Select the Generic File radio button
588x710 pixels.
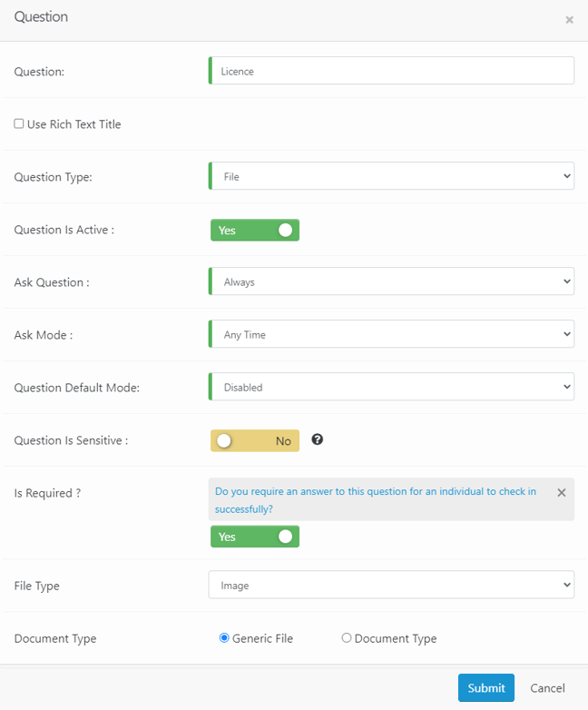224,638
